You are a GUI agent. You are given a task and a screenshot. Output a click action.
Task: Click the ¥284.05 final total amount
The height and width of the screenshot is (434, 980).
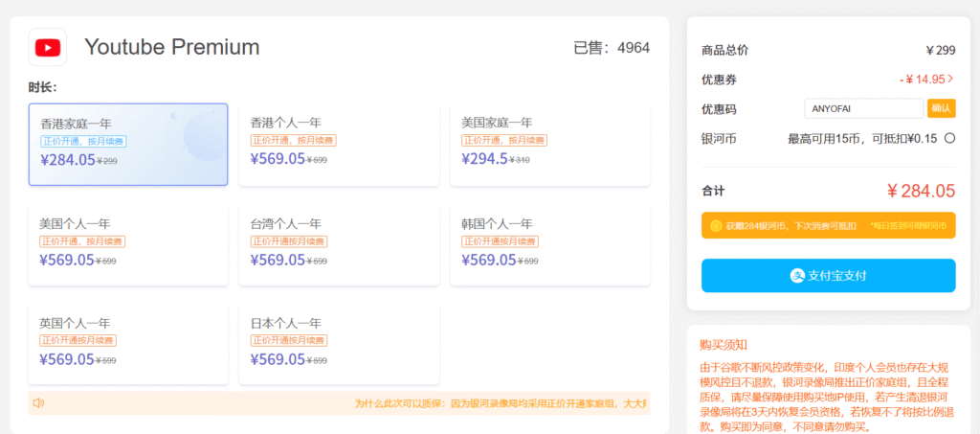coord(922,191)
